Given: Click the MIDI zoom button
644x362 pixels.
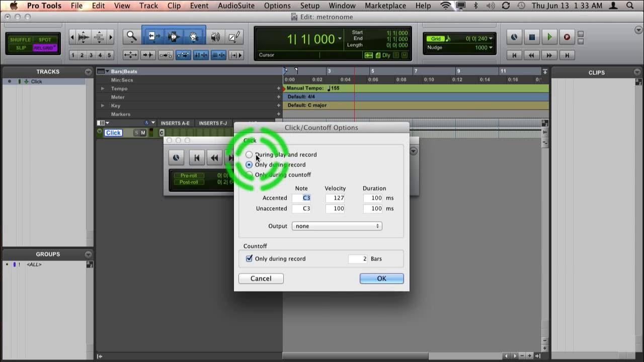Looking at the screenshot, I should pyautogui.click(x=99, y=37).
